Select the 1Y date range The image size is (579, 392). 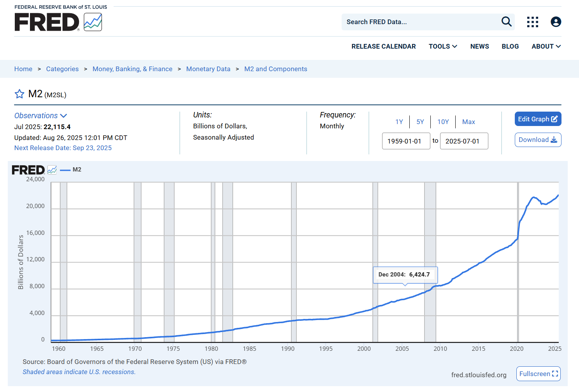tap(399, 122)
